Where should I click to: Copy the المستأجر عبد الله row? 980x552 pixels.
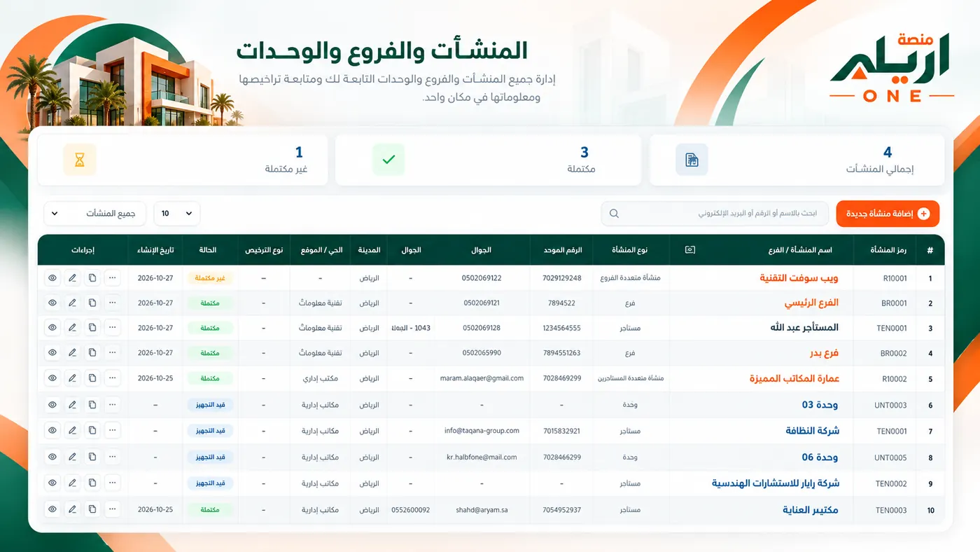coord(92,327)
